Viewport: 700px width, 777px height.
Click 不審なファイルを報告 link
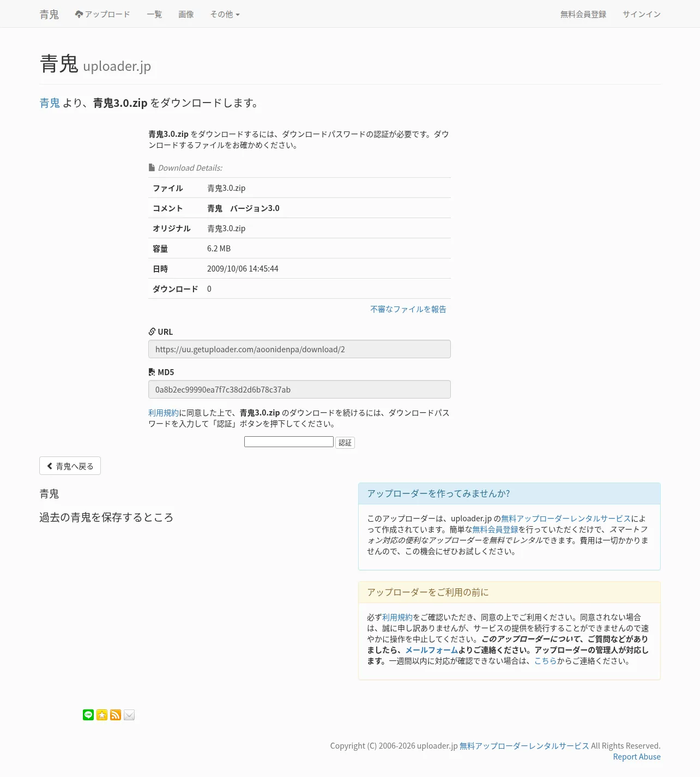click(x=408, y=309)
